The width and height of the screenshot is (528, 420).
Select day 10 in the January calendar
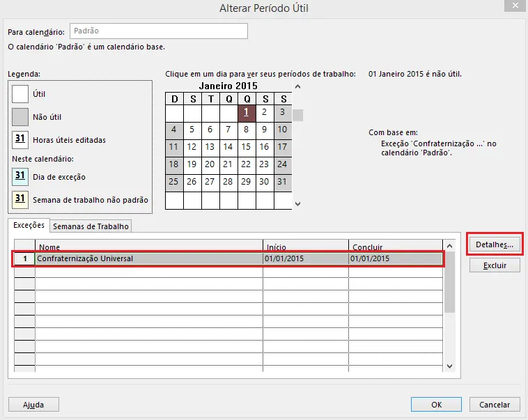pos(283,130)
